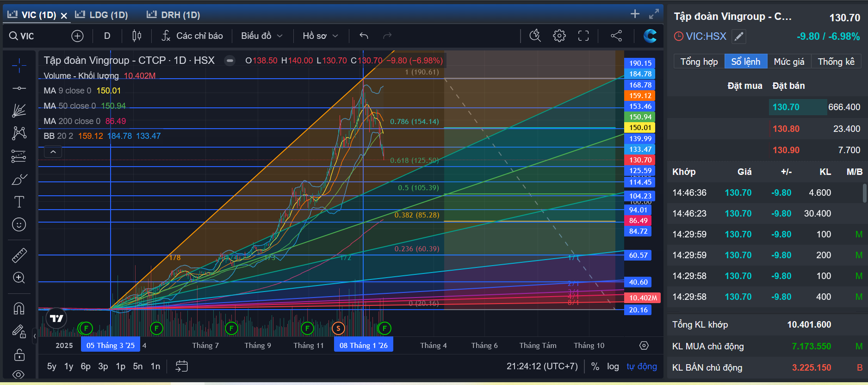
Task: Undo the last chart action
Action: pyautogui.click(x=364, y=36)
